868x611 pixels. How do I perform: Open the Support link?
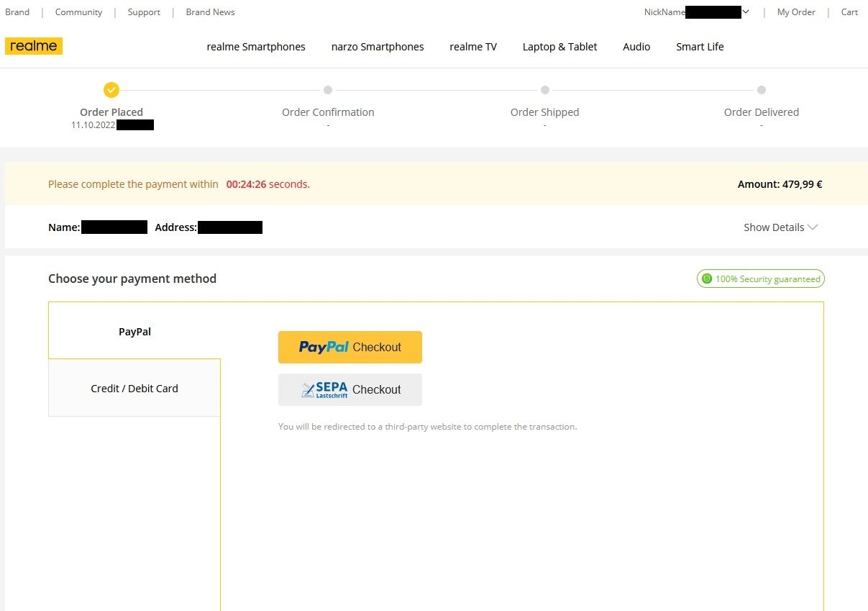pyautogui.click(x=144, y=12)
